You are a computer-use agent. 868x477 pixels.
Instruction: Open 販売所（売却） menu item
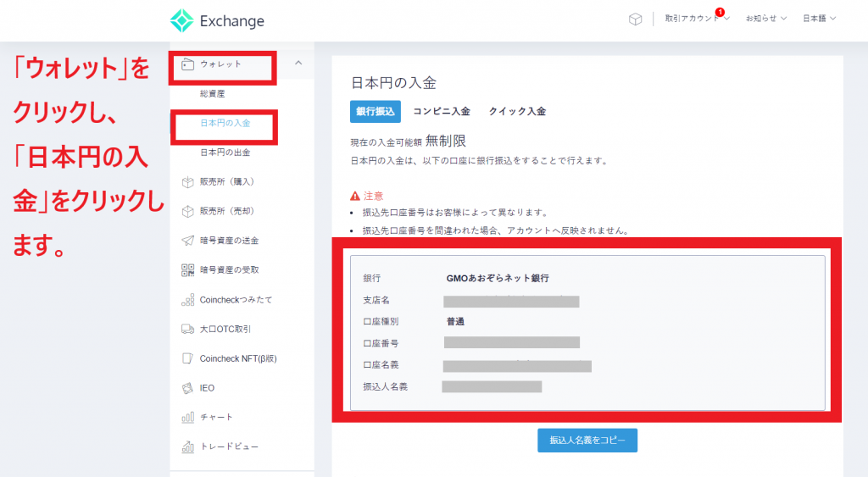(x=226, y=211)
